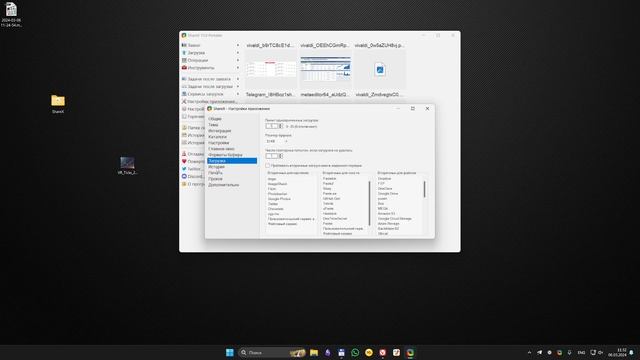Click the History icon in ShareX sidebar
640x360 pixels.
pos(184,135)
